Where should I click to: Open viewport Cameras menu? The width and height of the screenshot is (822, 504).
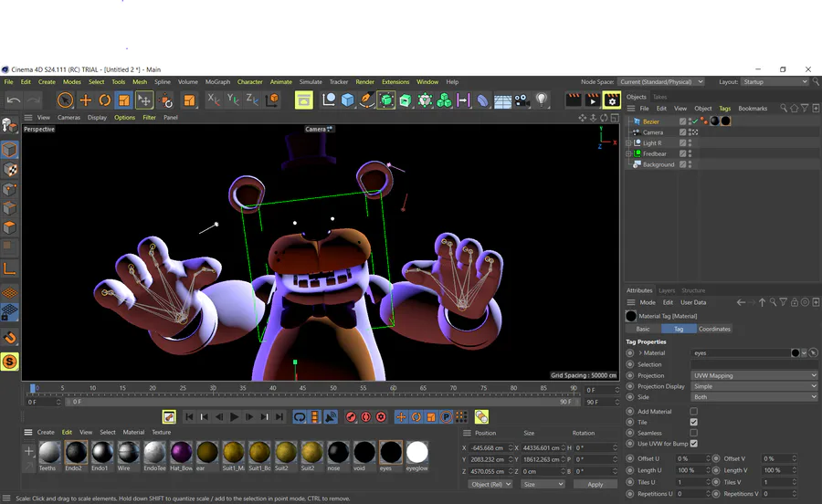pyautogui.click(x=68, y=118)
